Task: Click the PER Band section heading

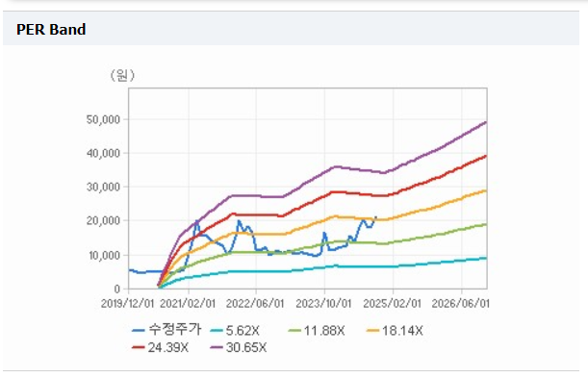Action: pos(51,30)
